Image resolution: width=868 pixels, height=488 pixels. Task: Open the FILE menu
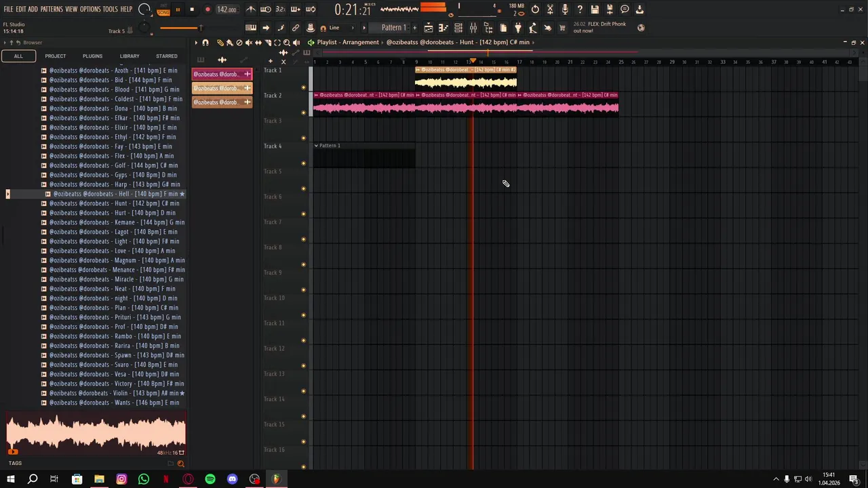click(x=8, y=9)
